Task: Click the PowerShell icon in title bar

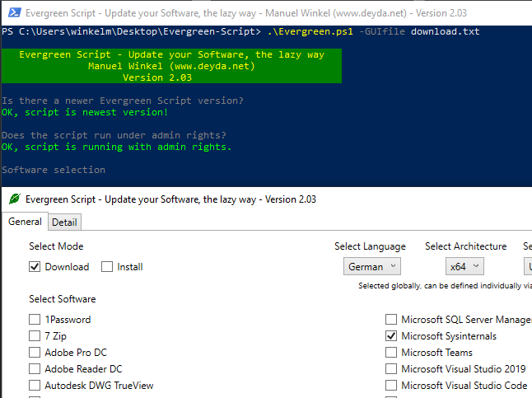Action: tap(15, 13)
